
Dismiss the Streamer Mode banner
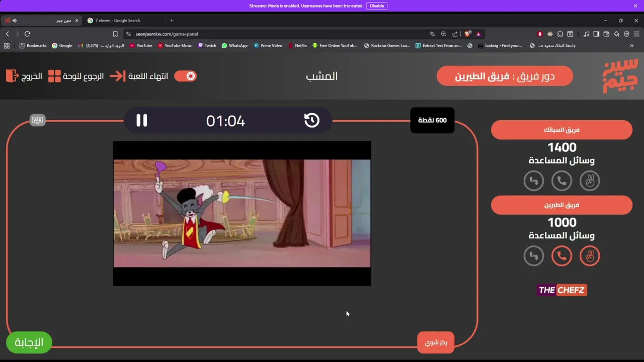pos(635,6)
